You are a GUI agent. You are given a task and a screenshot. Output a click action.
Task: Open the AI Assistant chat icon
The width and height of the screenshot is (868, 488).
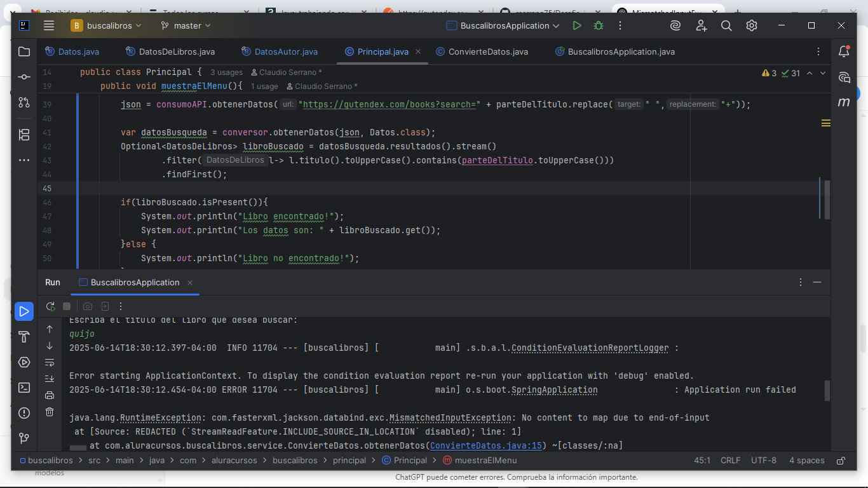pyautogui.click(x=844, y=77)
